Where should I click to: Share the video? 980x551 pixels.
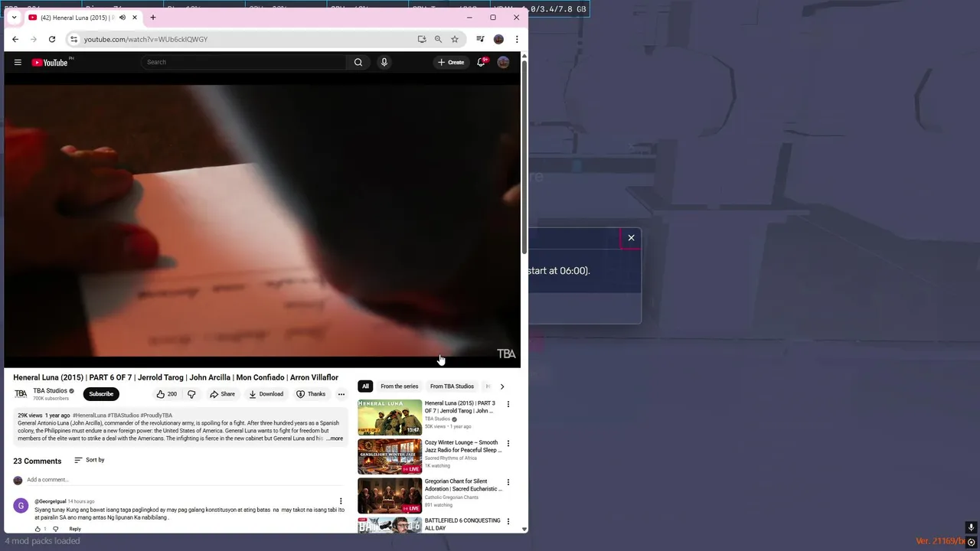(222, 394)
